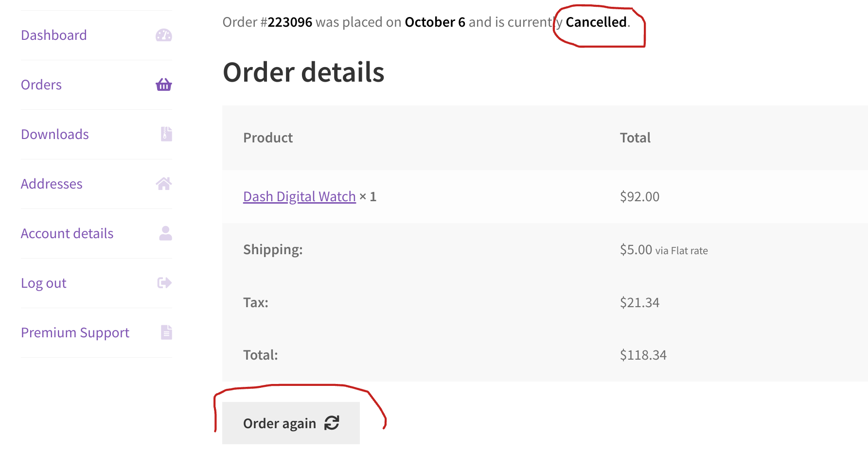The image size is (868, 452).
Task: Click the Order again button
Action: point(291,423)
